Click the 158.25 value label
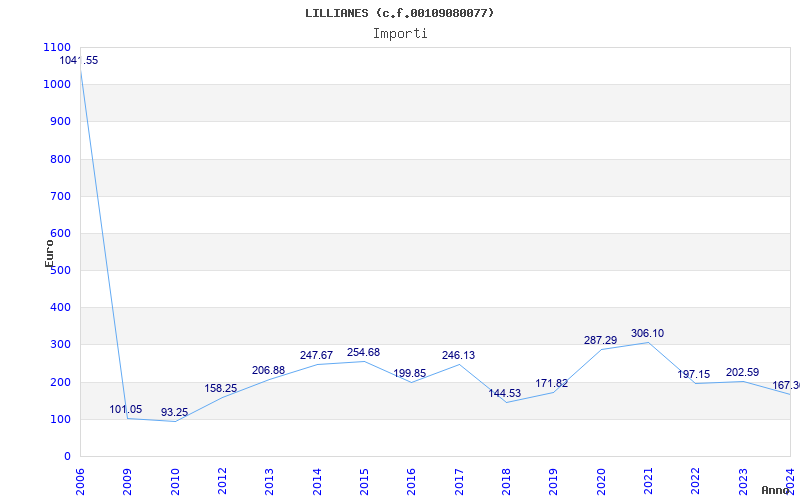This screenshot has width=800, height=500. (x=220, y=388)
